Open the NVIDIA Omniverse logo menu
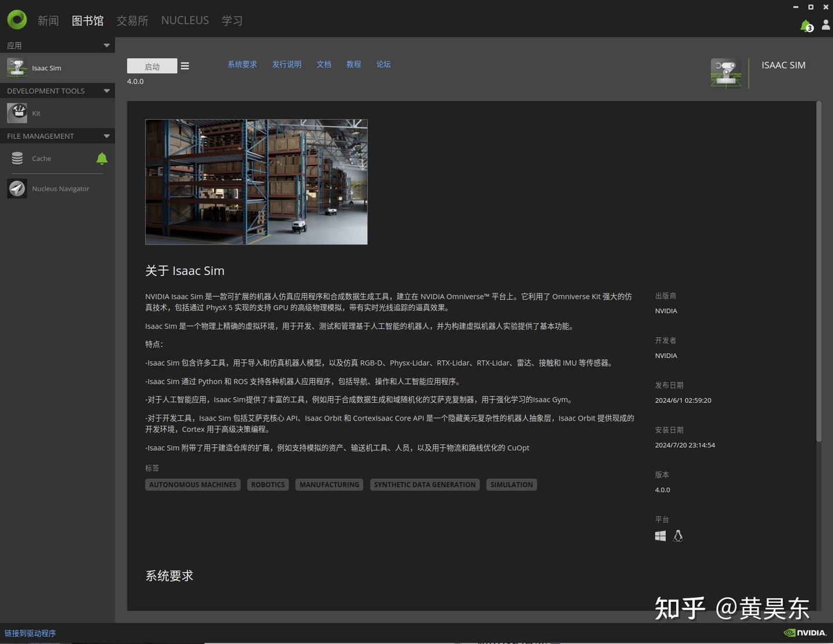This screenshot has width=833, height=644. (x=17, y=19)
